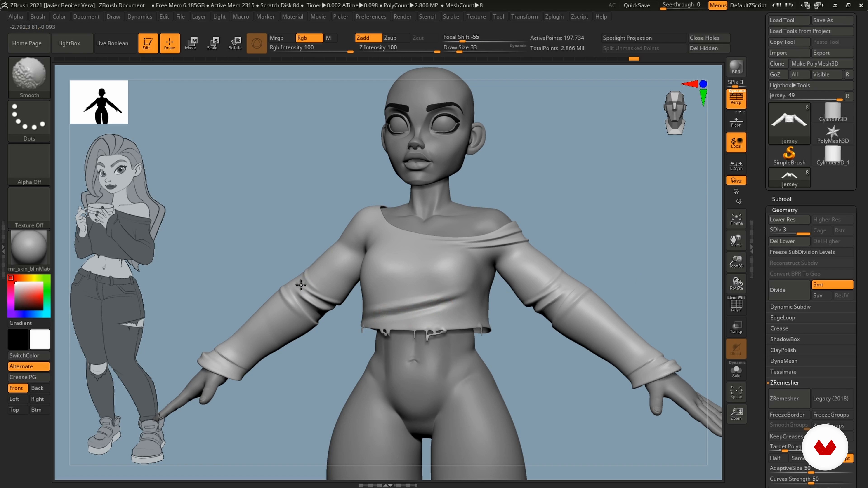Toggle Zadd sculpt mode
This screenshot has height=488, width=868.
[x=368, y=38]
